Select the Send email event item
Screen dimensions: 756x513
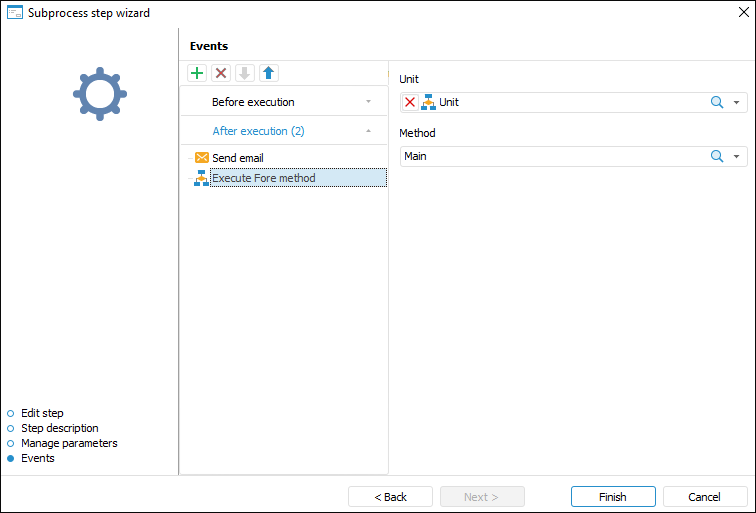click(x=238, y=158)
